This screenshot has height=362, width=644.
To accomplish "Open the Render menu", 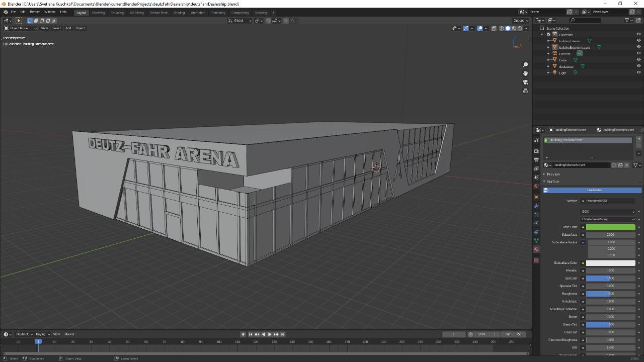I will pyautogui.click(x=35, y=12).
